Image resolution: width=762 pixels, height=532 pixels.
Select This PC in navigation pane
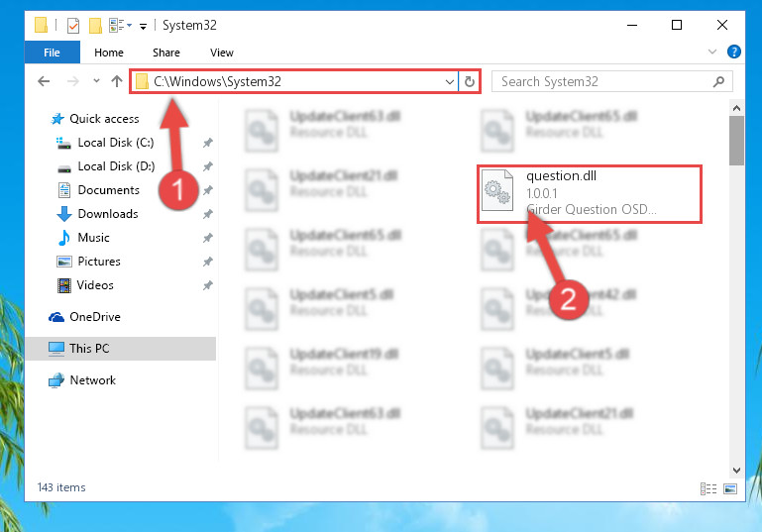click(x=121, y=349)
